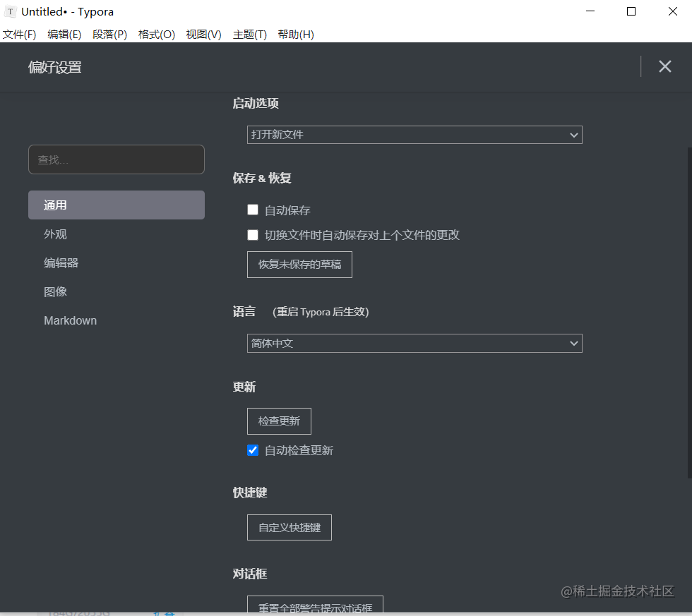Switch to the 编辑器 settings category
Viewport: 692px width, 616px height.
click(x=117, y=262)
